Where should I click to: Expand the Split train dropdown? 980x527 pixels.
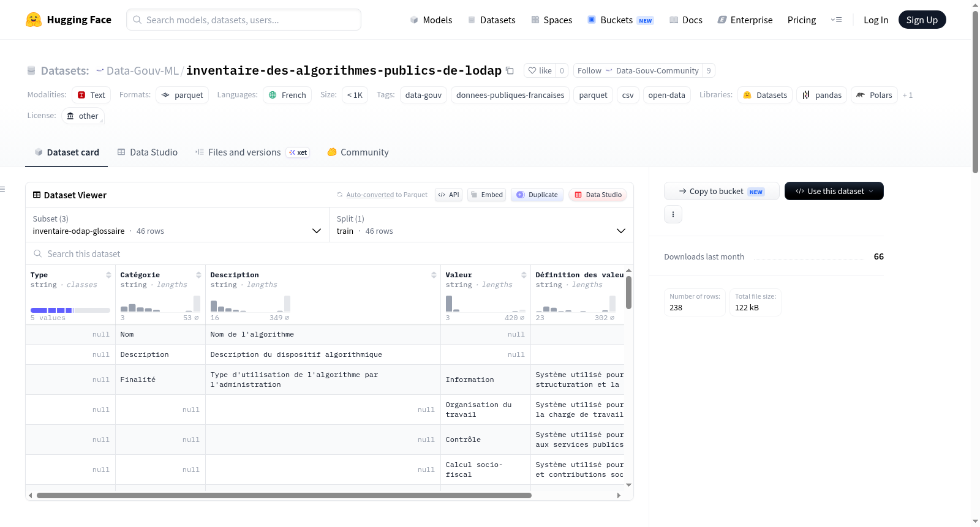point(481,225)
